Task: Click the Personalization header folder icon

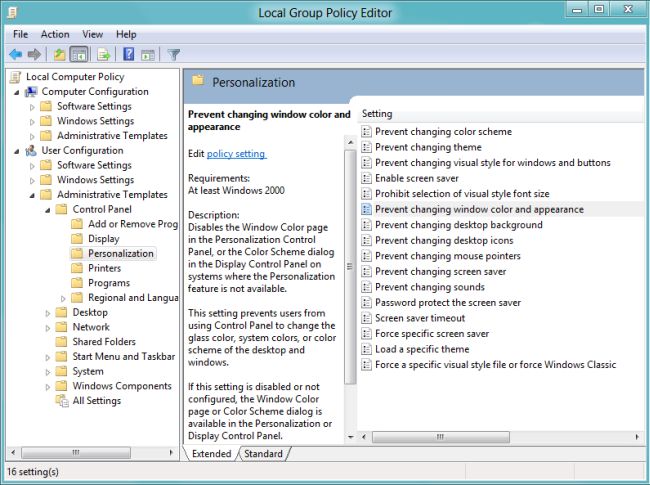Action: click(198, 80)
